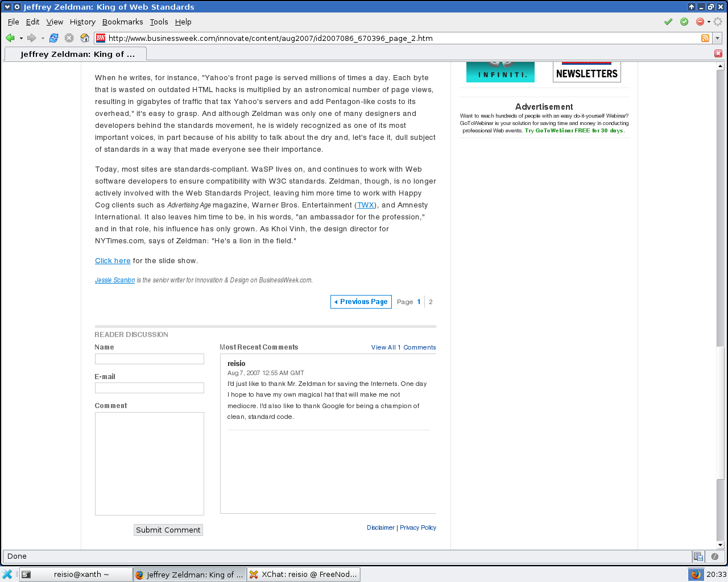Click the 20:33 clock in the tray
This screenshot has height=582, width=728.
716,575
